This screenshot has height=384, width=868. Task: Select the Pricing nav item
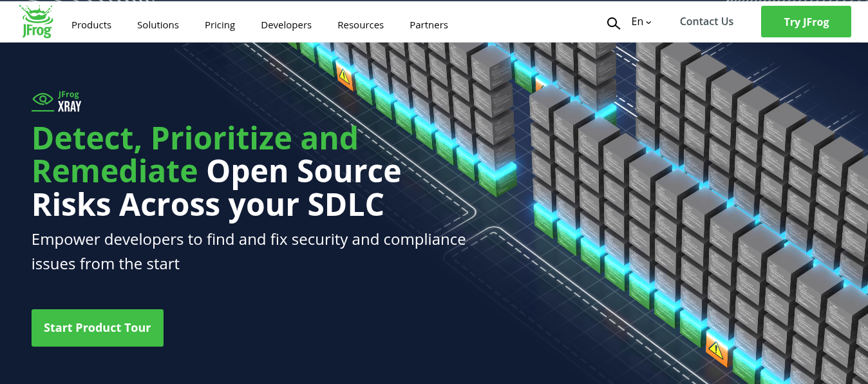220,25
